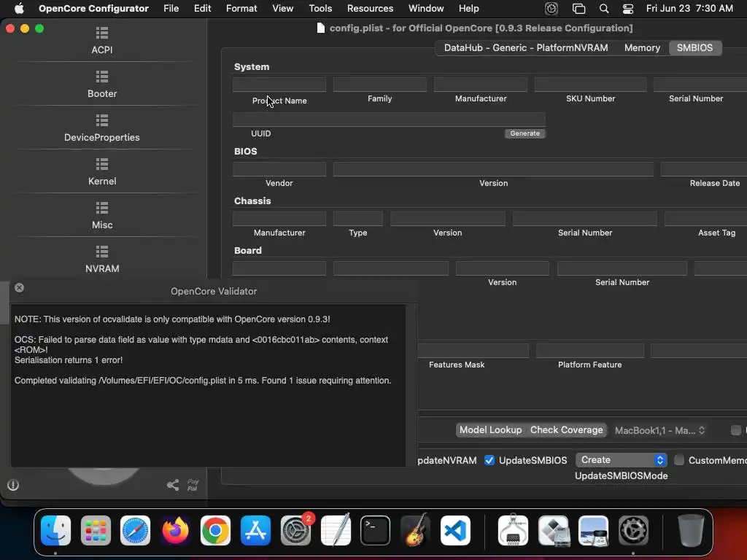Select the SMBIOS tab
The image size is (747, 560).
click(x=695, y=47)
